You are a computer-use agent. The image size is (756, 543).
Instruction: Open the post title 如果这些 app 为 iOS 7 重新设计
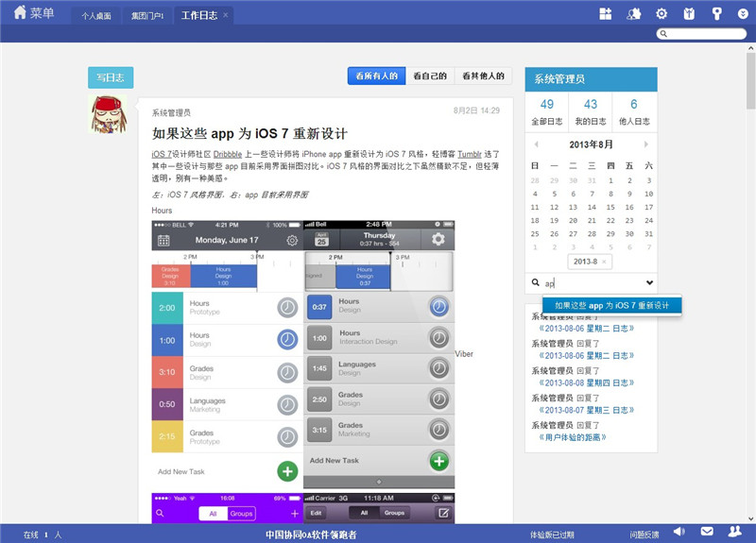pos(249,133)
